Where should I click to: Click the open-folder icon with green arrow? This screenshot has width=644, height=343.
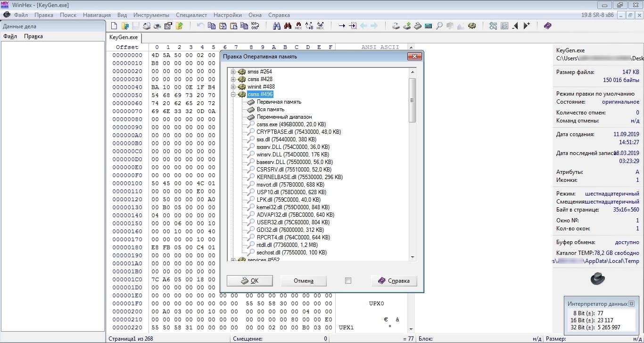pos(179,26)
